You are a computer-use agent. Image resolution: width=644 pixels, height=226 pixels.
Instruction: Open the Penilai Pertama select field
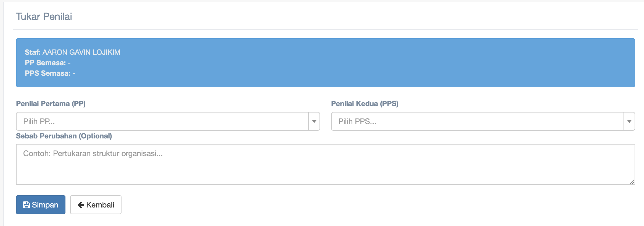[162, 121]
